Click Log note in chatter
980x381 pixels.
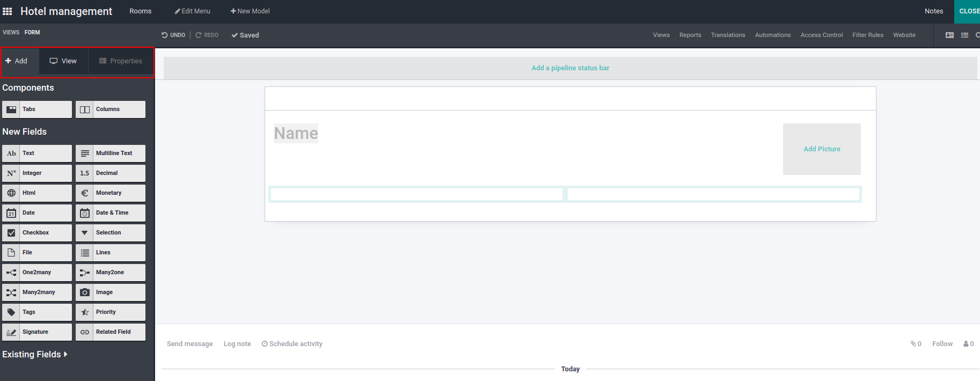tap(237, 344)
